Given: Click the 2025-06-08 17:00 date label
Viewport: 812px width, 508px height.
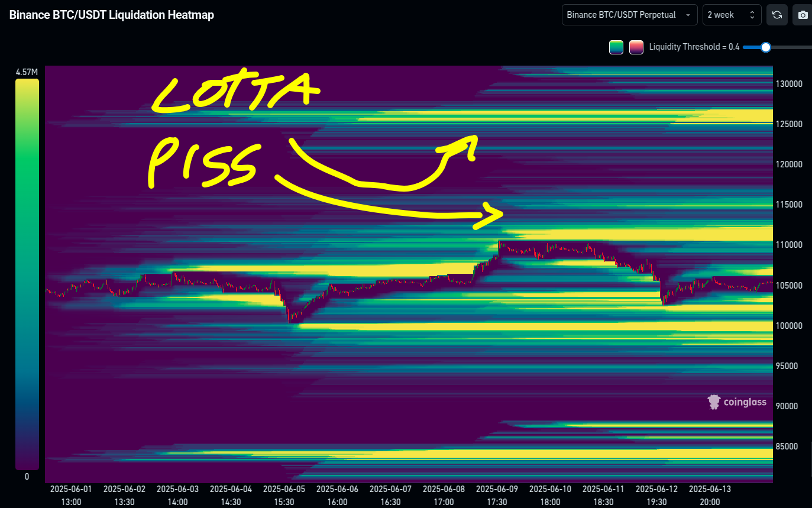Looking at the screenshot, I should [444, 496].
